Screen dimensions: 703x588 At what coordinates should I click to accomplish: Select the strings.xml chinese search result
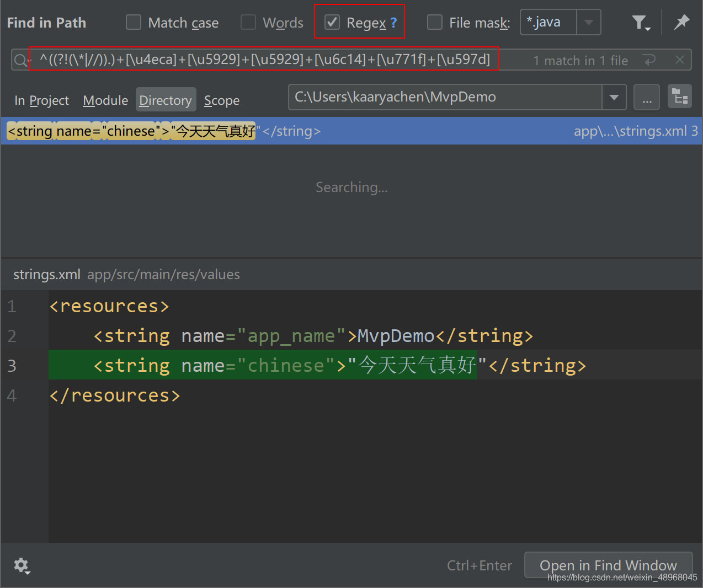[351, 131]
